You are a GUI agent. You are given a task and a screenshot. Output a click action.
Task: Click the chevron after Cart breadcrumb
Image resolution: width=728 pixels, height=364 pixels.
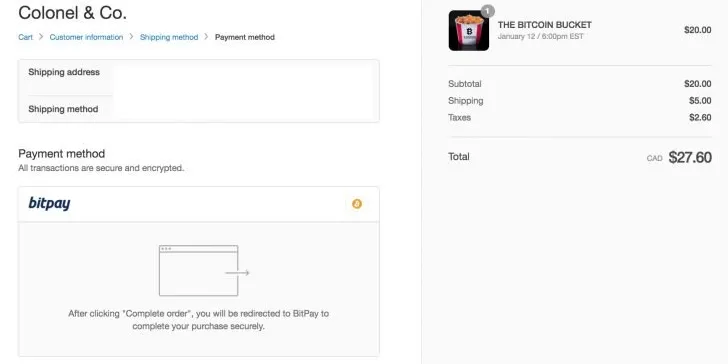(x=41, y=37)
